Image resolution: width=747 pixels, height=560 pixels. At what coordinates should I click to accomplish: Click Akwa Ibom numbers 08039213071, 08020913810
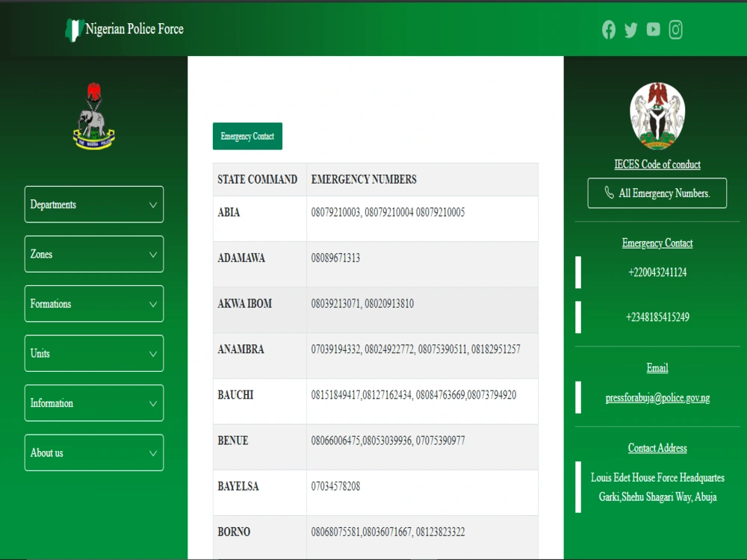(x=362, y=304)
